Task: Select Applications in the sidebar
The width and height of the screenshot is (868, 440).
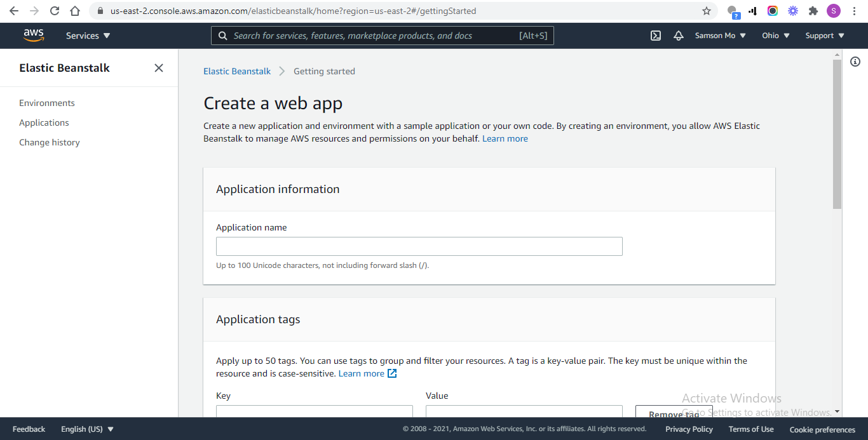Action: pyautogui.click(x=44, y=123)
